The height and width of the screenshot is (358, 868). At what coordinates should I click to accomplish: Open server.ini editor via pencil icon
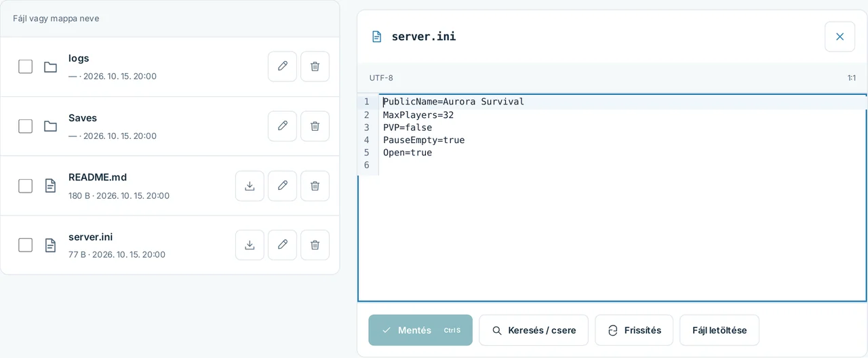coord(282,245)
